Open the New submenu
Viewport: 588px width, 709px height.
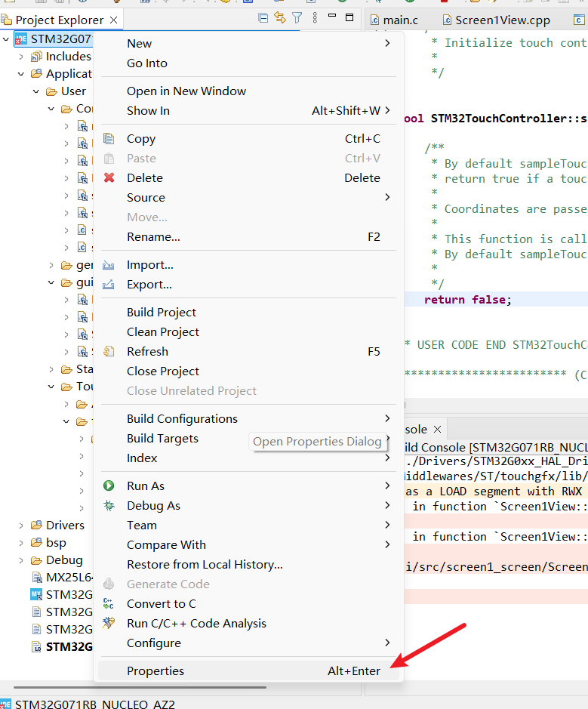click(248, 43)
